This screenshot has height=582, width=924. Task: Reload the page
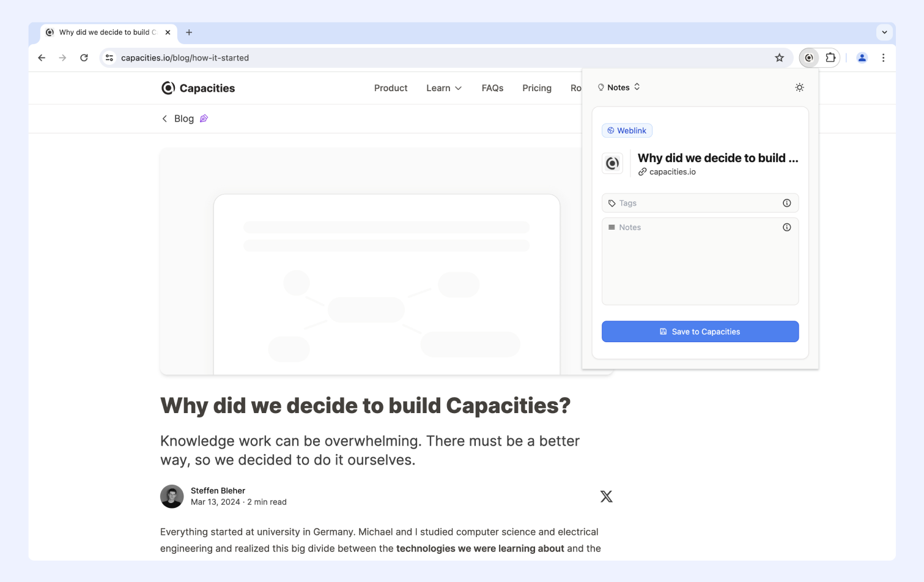(84, 58)
